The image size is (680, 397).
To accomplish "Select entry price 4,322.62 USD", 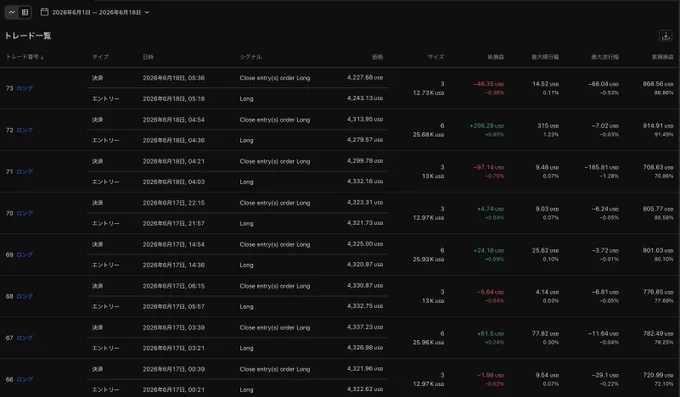I will 365,389.
